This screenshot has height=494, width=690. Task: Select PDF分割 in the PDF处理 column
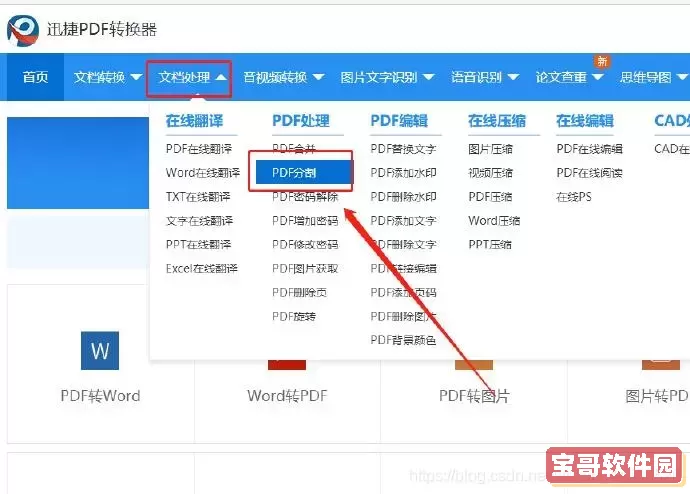click(304, 172)
